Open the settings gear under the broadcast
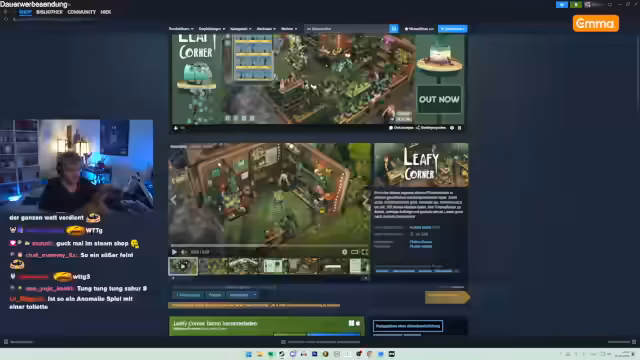Screen dimensions: 640x360 [452, 128]
